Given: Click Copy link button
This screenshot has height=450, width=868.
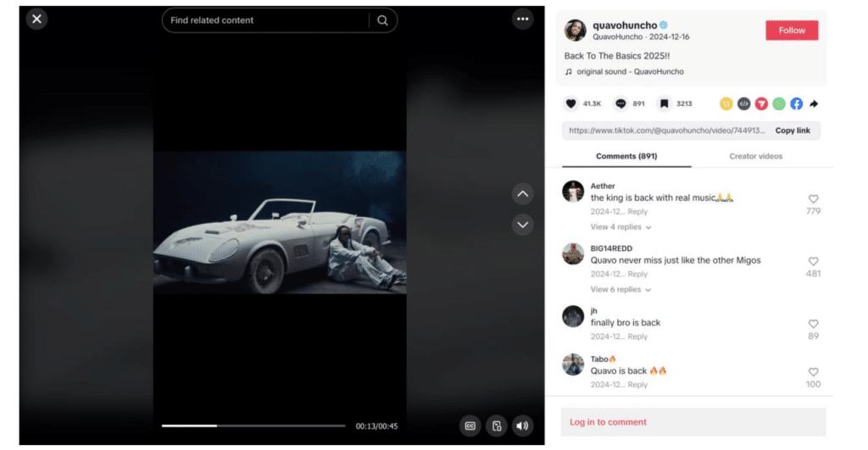Looking at the screenshot, I should [x=793, y=131].
